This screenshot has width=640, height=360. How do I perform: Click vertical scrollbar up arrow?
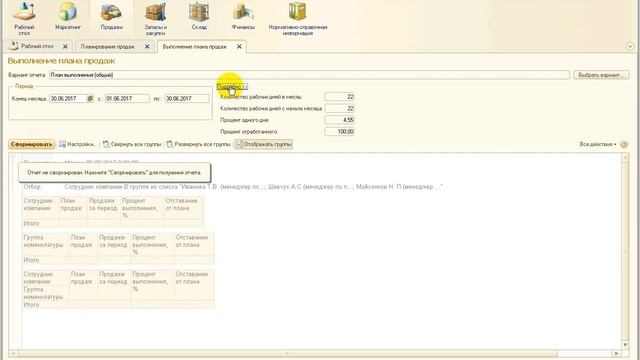(x=625, y=157)
